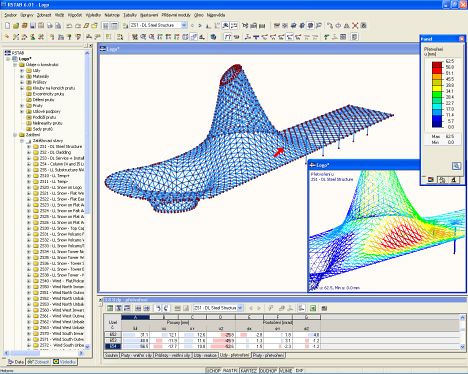Click the Undo arrow icon

pos(69,25)
